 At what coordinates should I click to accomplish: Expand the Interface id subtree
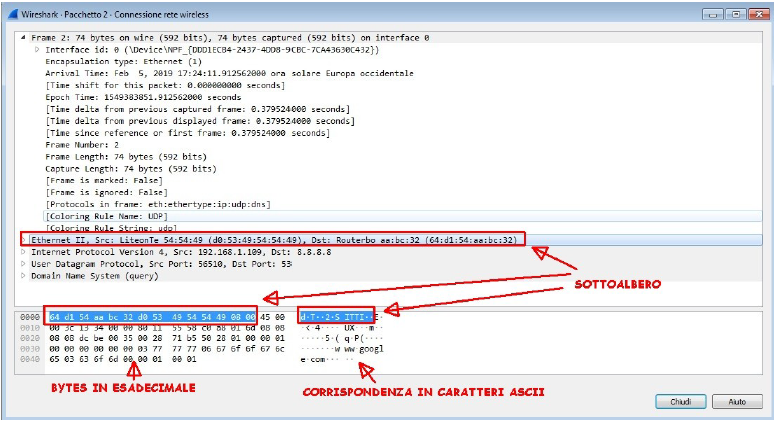[x=37, y=49]
